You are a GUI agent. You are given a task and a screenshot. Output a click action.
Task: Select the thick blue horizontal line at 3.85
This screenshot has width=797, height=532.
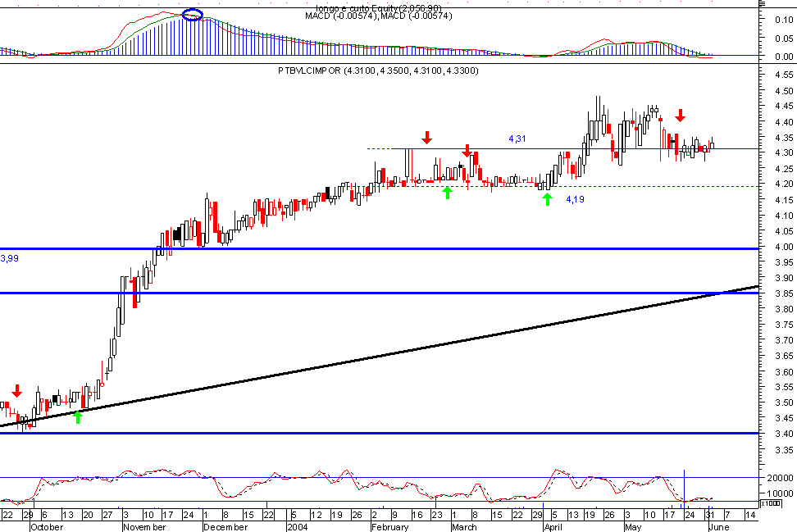[x=379, y=293]
